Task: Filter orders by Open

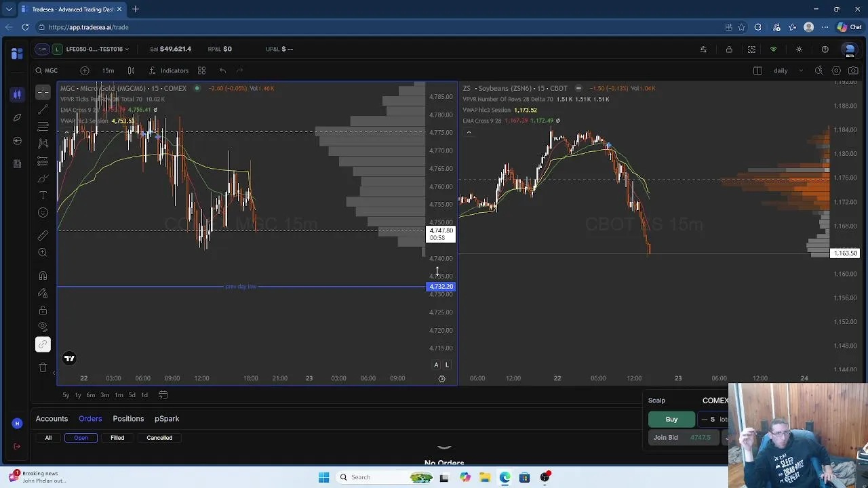Action: click(81, 438)
